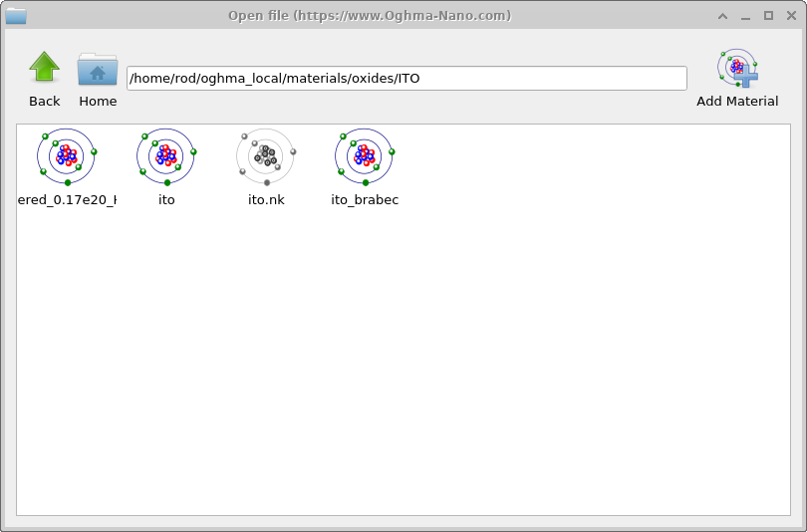Click the Add Material label

[x=737, y=101]
